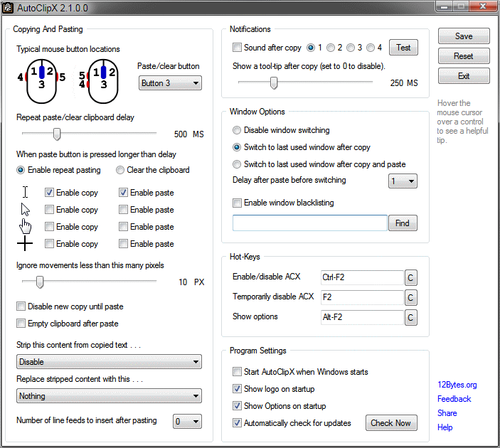Screen dimensions: 500x448
Task: Click the arrow pointer cursor icon
Action: click(x=25, y=210)
